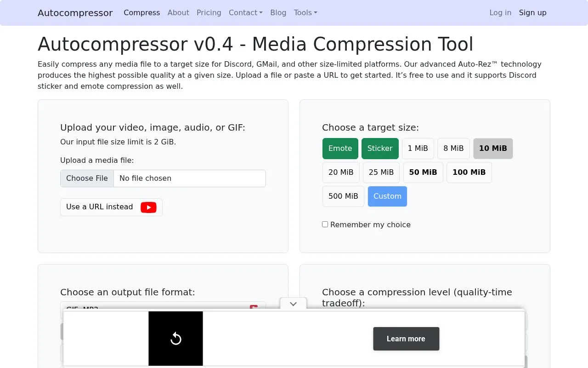This screenshot has width=588, height=368.
Task: Pick the 10 MiB target size
Action: (493, 149)
